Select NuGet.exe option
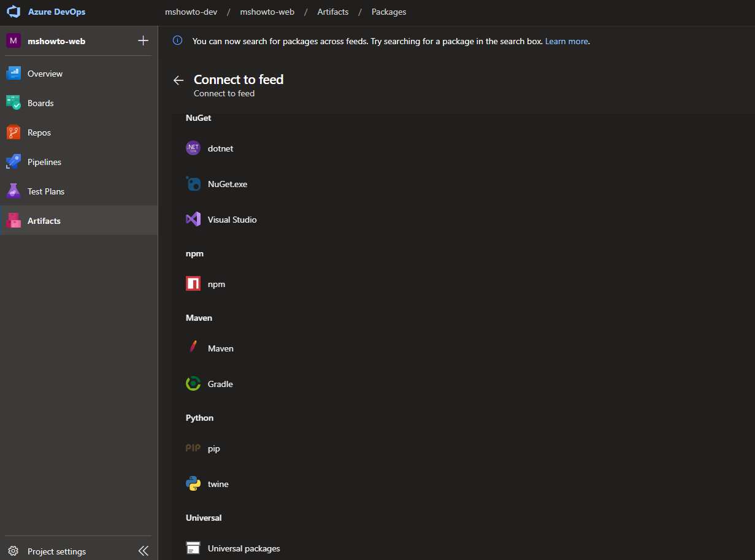Screen dimensions: 755x560 tap(228, 184)
